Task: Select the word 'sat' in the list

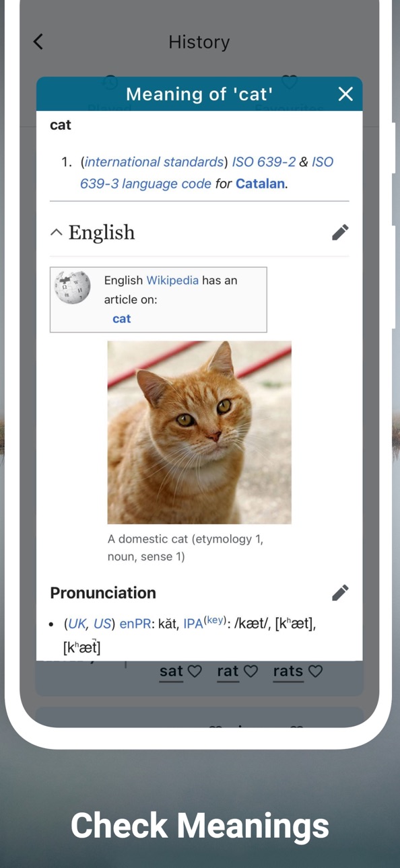Action: pos(171,671)
